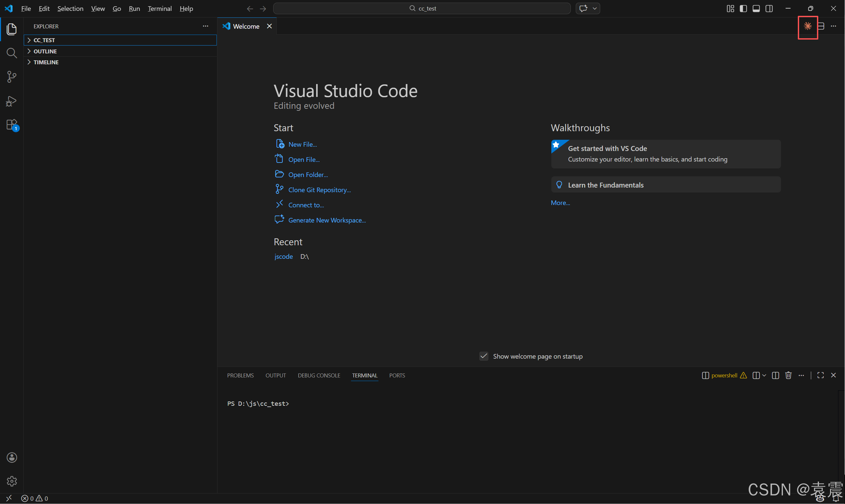Image resolution: width=845 pixels, height=504 pixels.
Task: Open Run and Debug view
Action: click(x=12, y=101)
